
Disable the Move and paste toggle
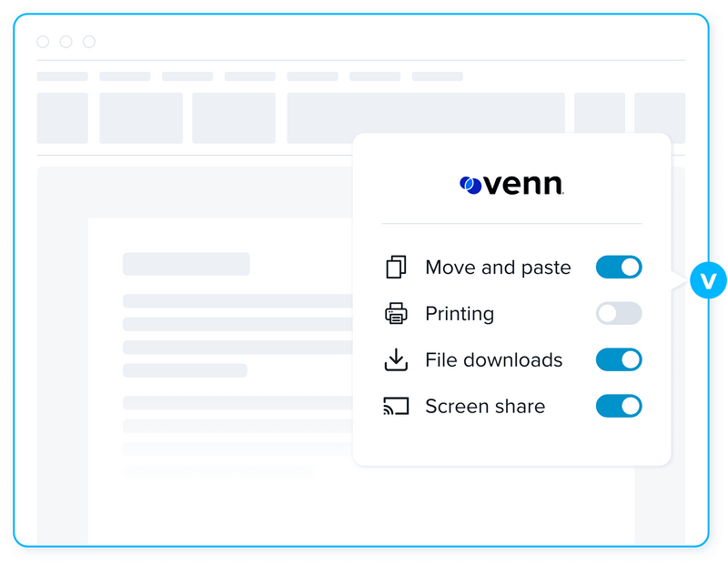619,268
